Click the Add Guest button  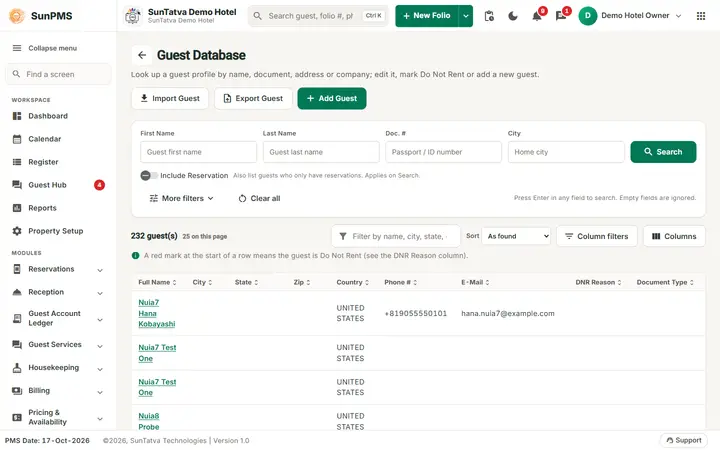point(332,98)
